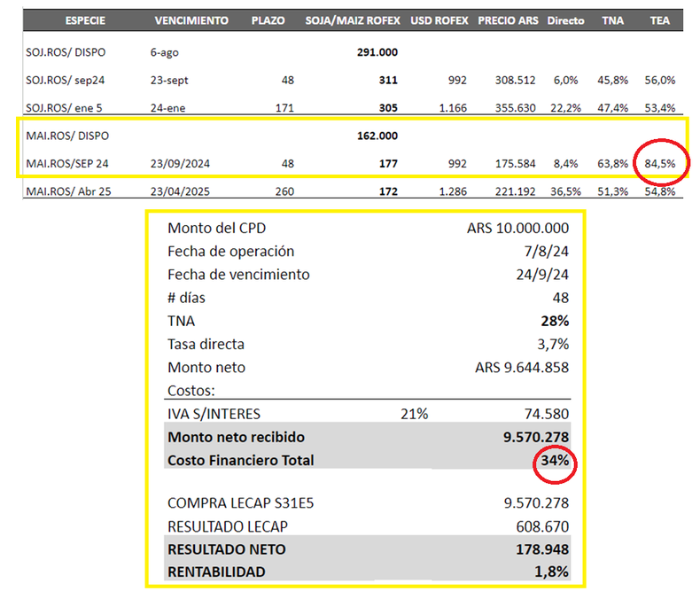Select the MAI.ROS/ Abr 25 cell
Image resolution: width=700 pixels, height=599 pixels.
(68, 191)
